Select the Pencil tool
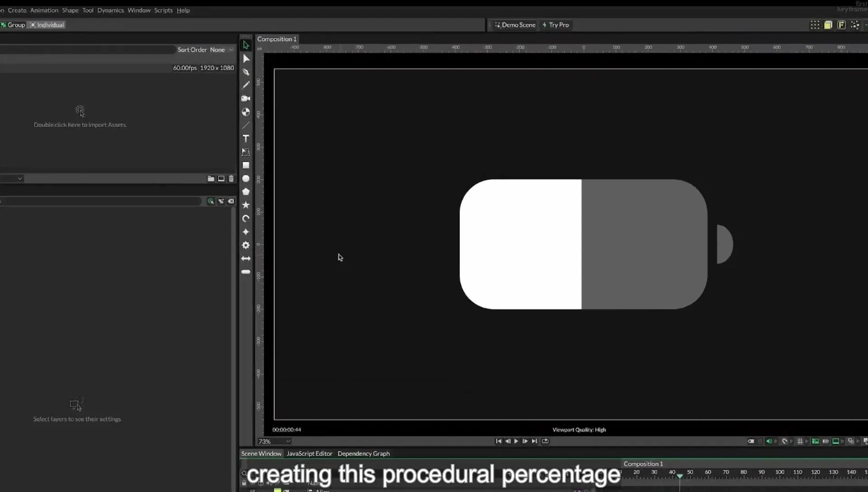 (246, 85)
